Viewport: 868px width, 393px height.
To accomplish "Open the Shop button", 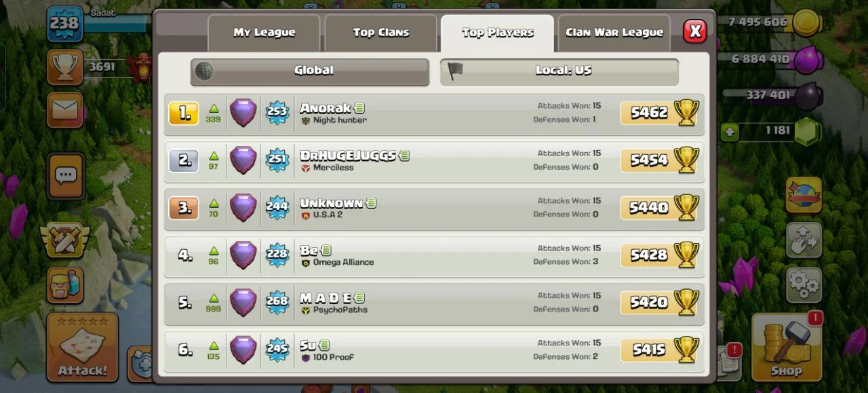I will [787, 347].
